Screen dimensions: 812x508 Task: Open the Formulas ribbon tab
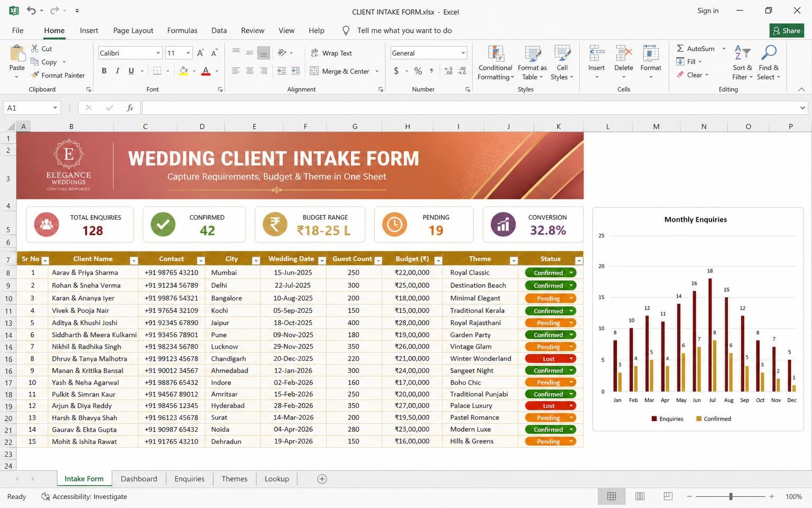tap(182, 31)
